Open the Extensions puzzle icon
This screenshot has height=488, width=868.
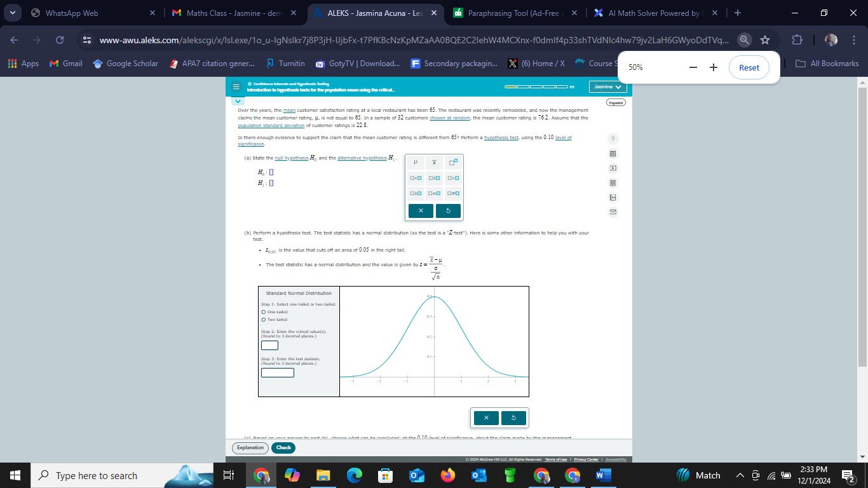click(797, 40)
